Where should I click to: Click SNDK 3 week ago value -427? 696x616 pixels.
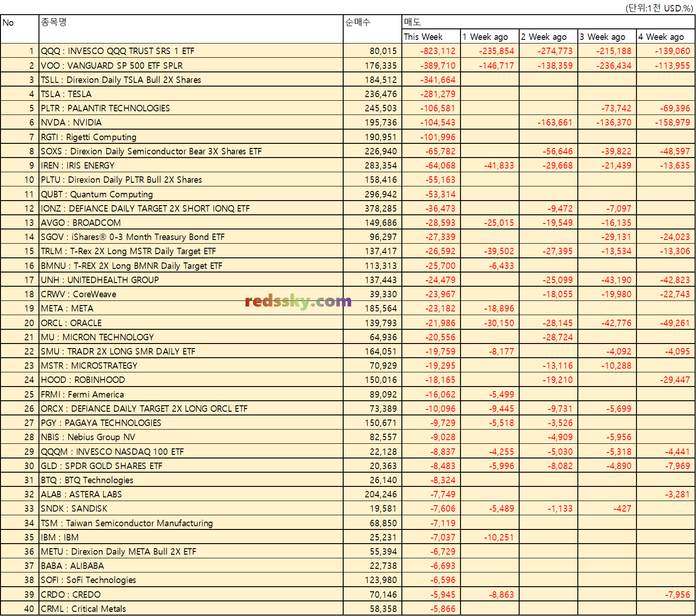[x=622, y=508]
